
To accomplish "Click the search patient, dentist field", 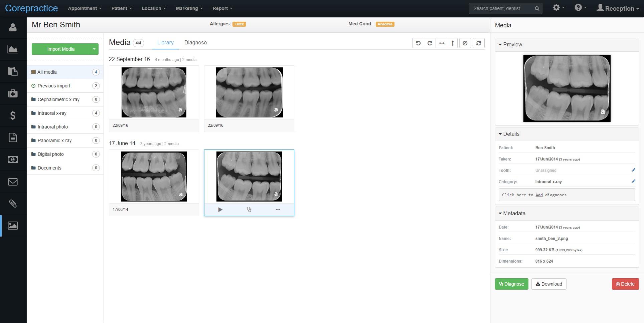I will tap(501, 8).
